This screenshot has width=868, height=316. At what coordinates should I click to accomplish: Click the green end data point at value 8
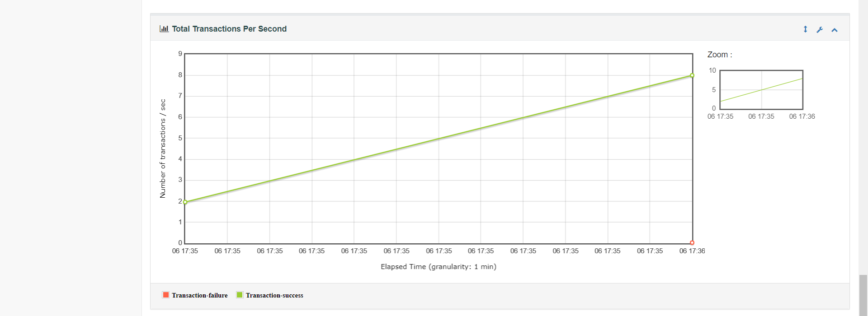point(692,75)
